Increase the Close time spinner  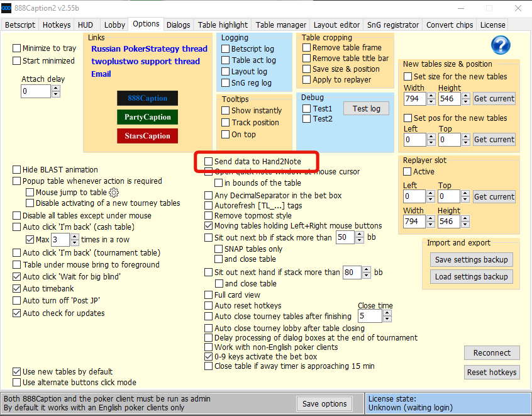pos(387,313)
